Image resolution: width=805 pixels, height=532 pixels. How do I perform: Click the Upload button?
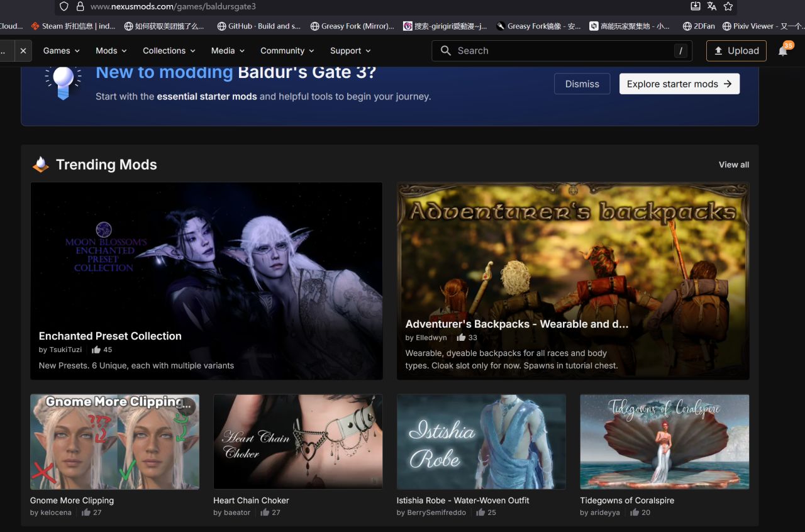(x=736, y=51)
